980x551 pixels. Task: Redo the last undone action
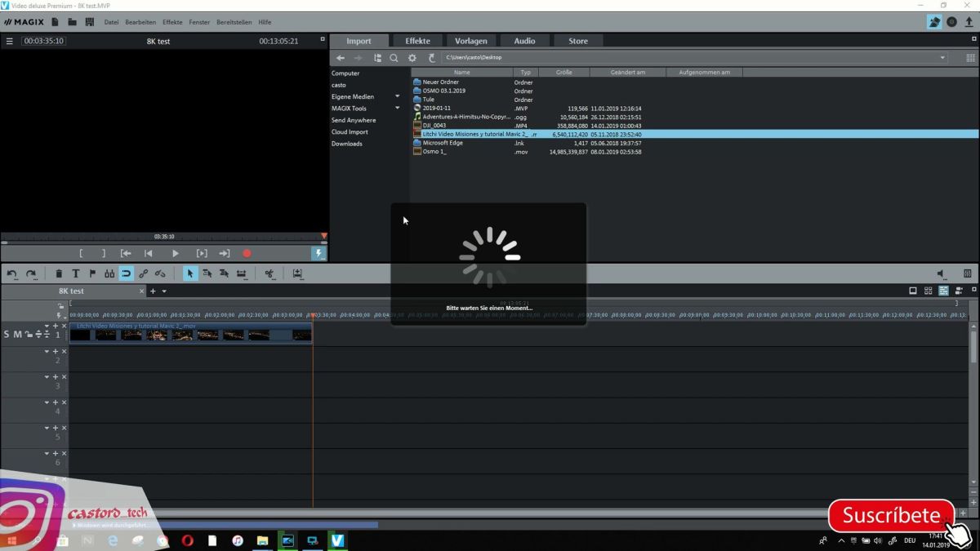pyautogui.click(x=31, y=273)
